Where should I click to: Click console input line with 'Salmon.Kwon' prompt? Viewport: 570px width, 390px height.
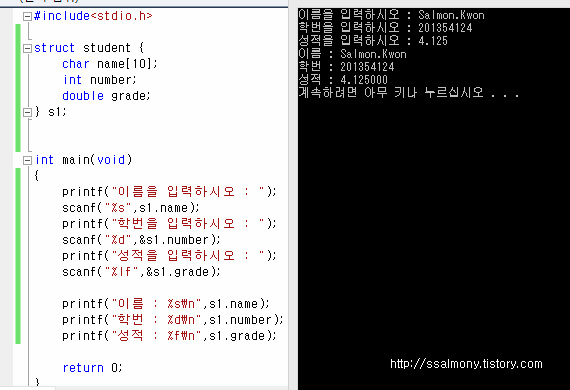[392, 15]
